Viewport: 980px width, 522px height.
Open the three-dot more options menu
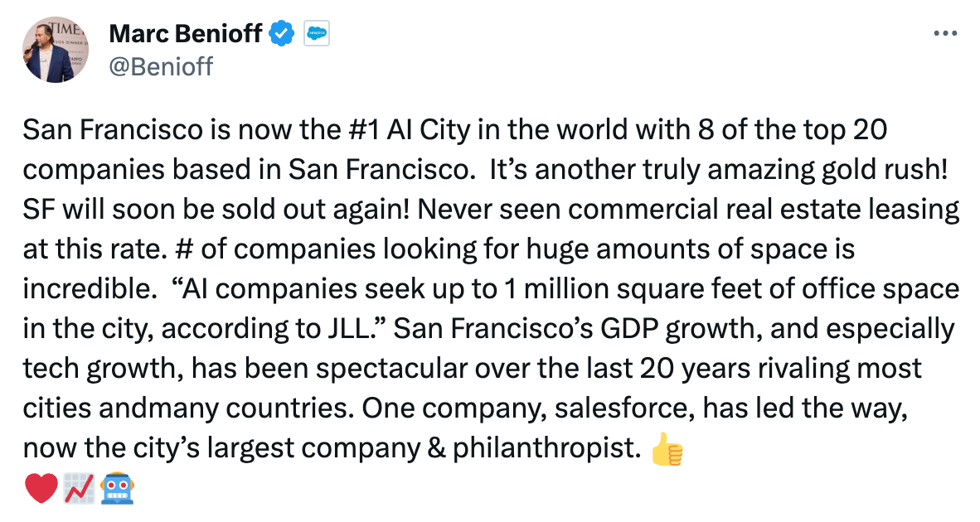coord(945,33)
